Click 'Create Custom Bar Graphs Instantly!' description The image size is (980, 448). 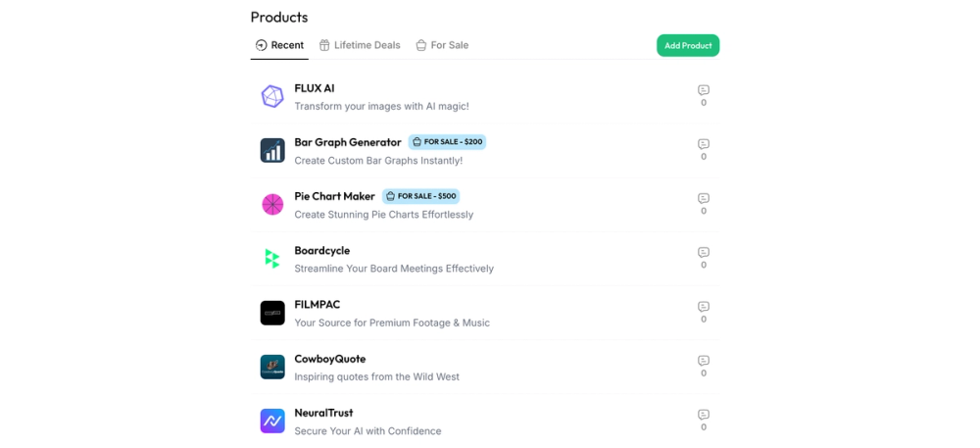378,161
